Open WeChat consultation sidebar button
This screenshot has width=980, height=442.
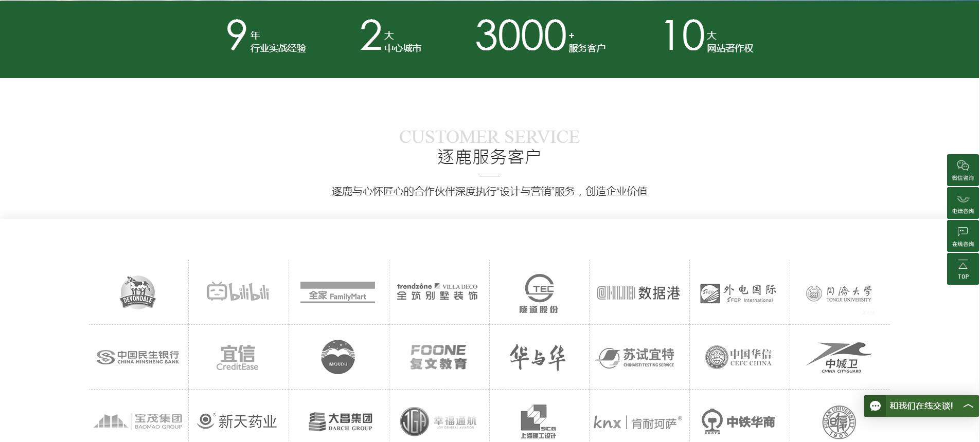coord(963,170)
